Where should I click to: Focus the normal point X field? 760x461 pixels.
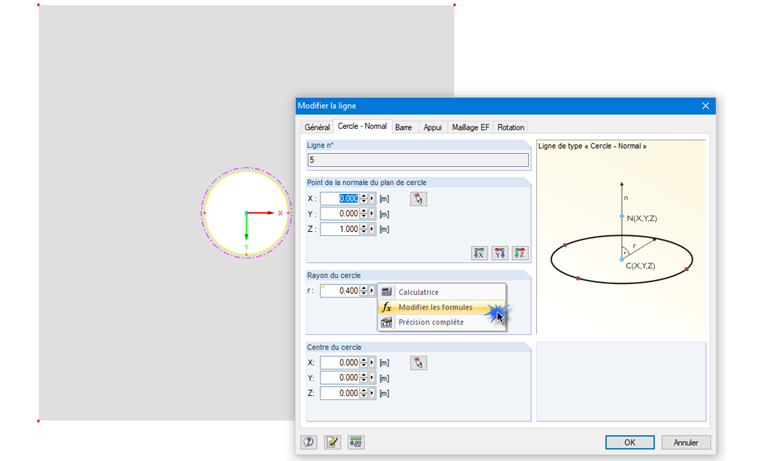(x=339, y=199)
